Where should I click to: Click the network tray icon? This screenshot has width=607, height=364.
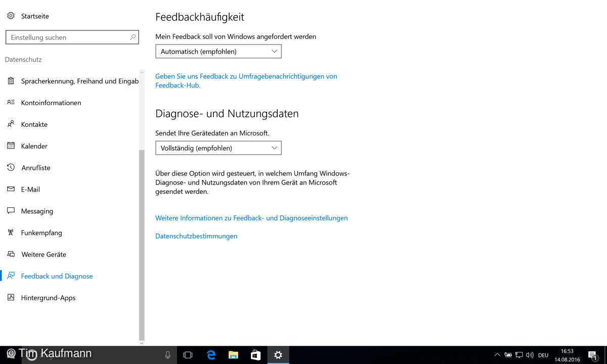point(519,355)
